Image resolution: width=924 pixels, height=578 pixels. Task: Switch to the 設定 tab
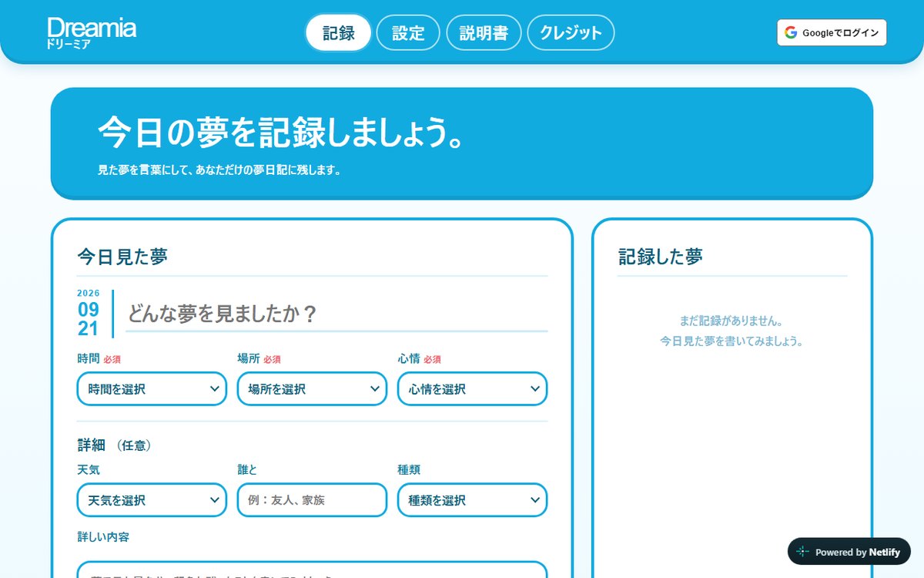[408, 33]
